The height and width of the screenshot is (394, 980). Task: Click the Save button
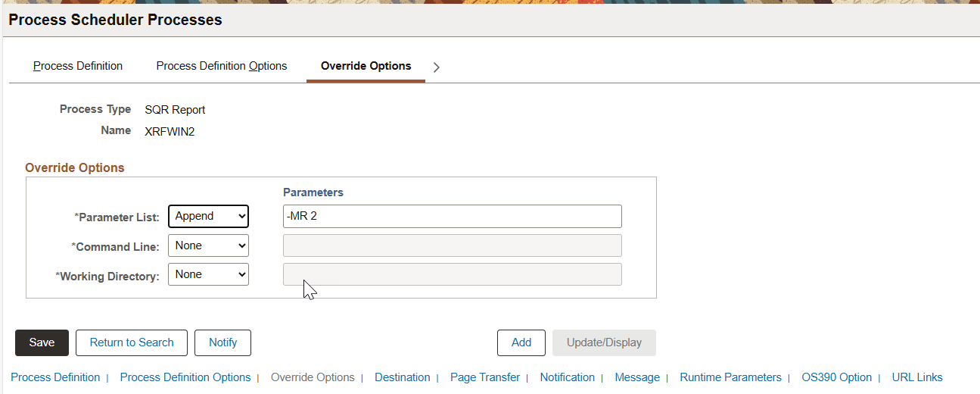(42, 342)
